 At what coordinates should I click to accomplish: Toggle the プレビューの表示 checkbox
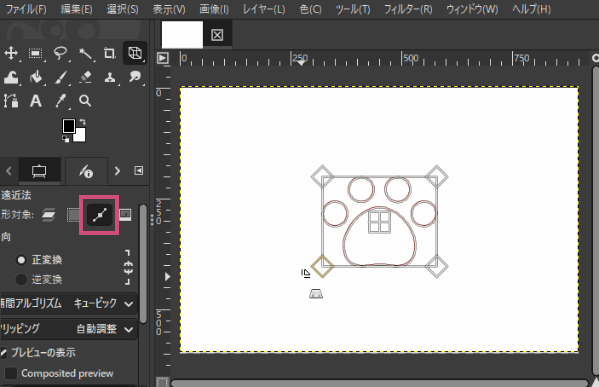[x=3, y=353]
